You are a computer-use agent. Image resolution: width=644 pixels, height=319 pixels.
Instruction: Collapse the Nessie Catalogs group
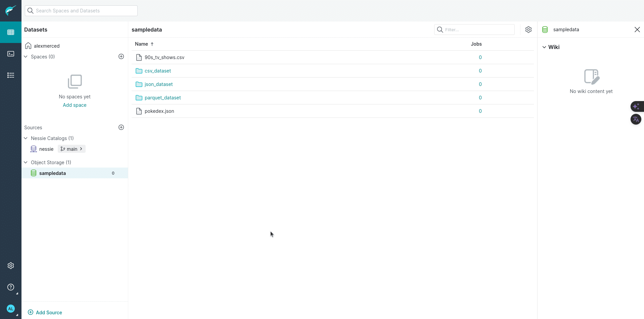coord(26,138)
